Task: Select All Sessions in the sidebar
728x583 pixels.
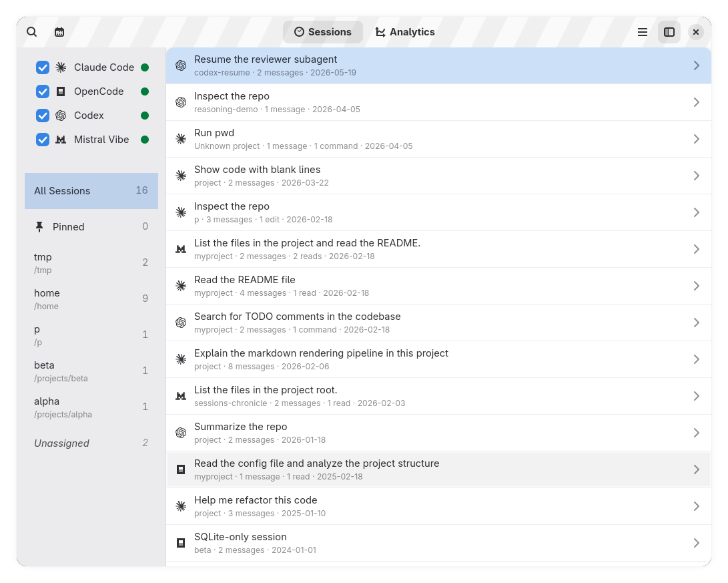Action: (91, 191)
